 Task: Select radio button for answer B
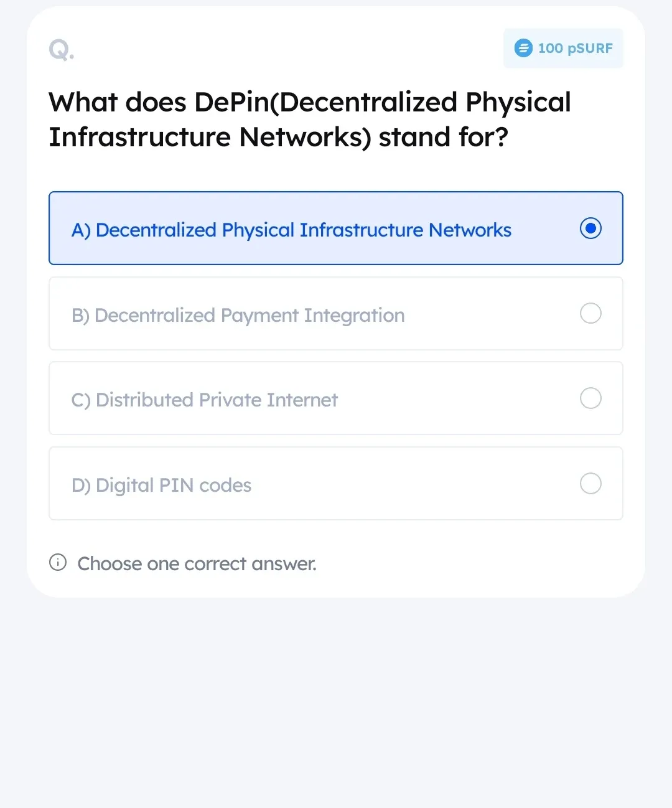(590, 313)
